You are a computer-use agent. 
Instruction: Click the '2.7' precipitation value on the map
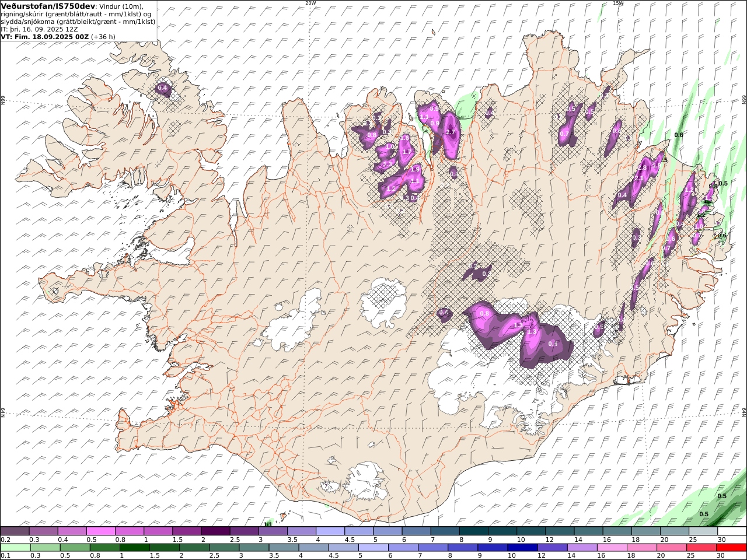pyautogui.click(x=450, y=132)
